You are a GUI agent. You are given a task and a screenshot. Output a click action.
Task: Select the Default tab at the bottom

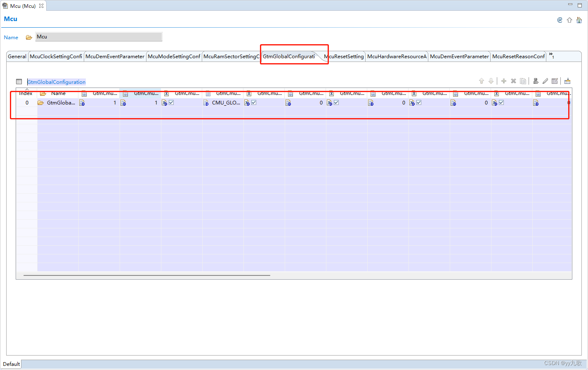11,364
